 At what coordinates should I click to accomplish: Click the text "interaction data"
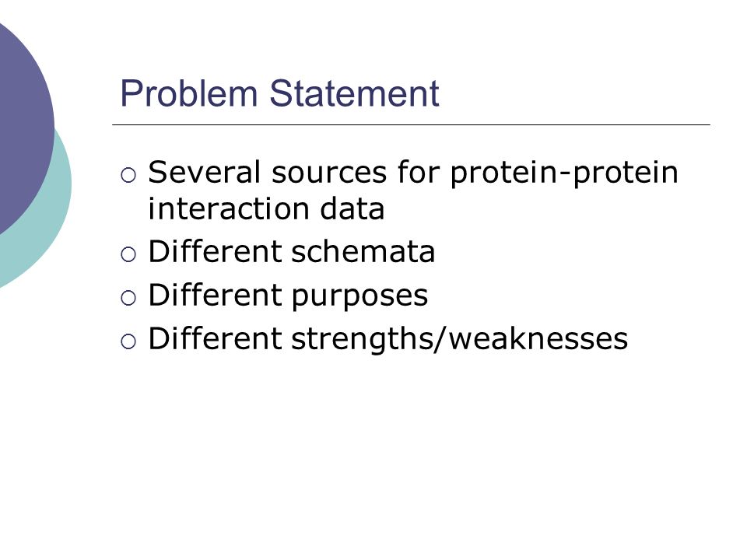point(266,208)
